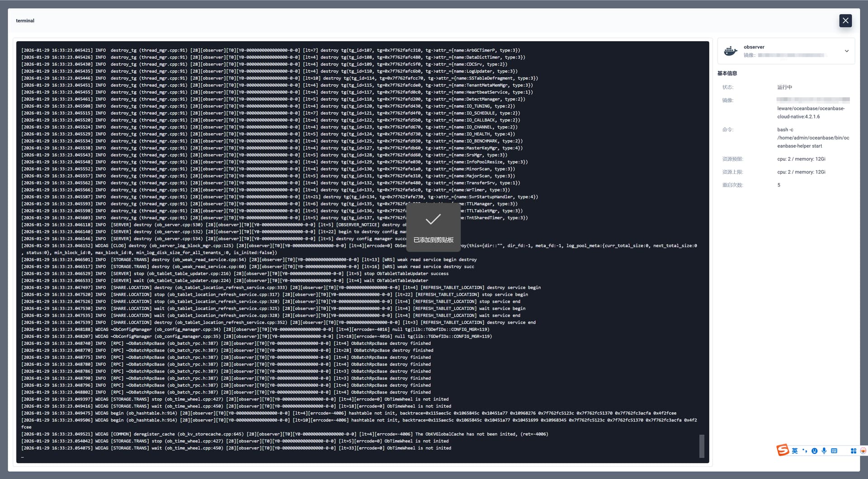Toggle Chinese/English punctuation in IME bar
The width and height of the screenshot is (868, 479).
click(x=805, y=451)
